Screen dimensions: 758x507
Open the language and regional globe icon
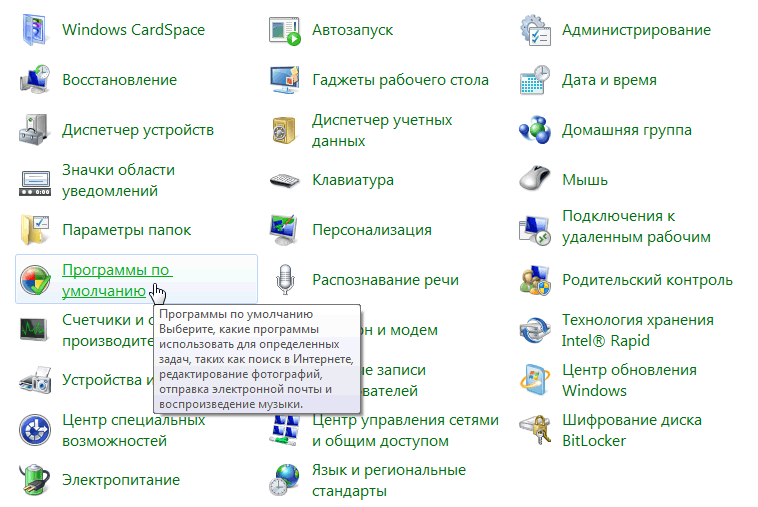coord(285,480)
